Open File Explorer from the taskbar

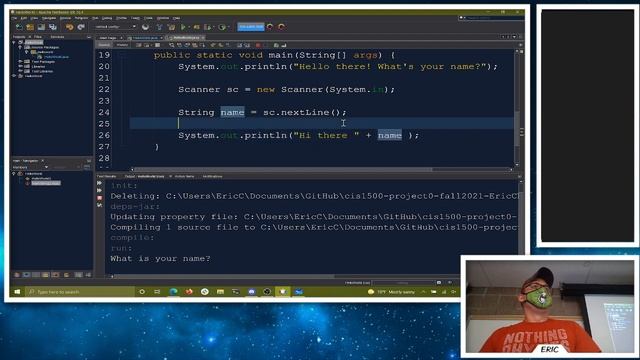[220, 291]
